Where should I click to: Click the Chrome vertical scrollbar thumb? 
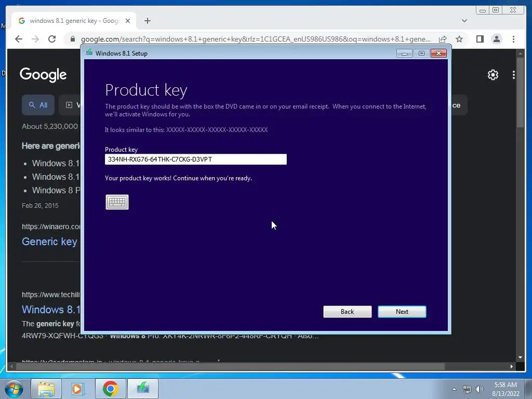[x=520, y=92]
